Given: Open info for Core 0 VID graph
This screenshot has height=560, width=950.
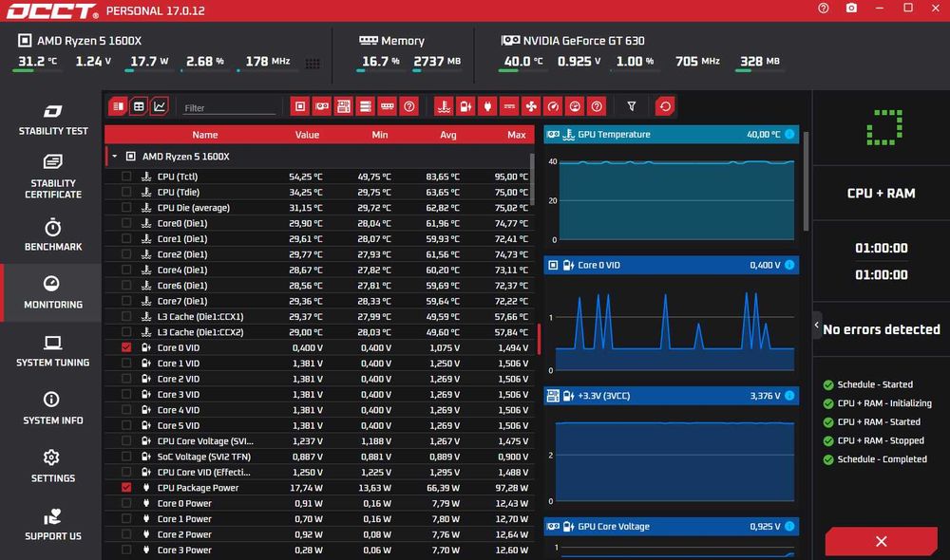Looking at the screenshot, I should pos(789,265).
